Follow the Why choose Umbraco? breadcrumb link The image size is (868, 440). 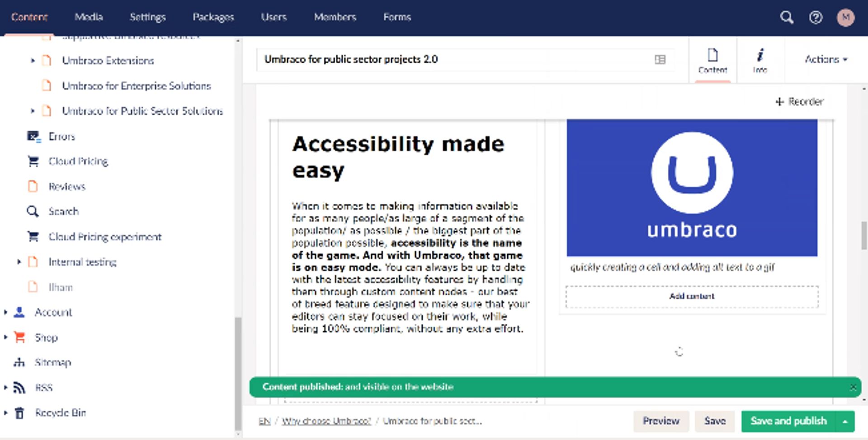(327, 421)
